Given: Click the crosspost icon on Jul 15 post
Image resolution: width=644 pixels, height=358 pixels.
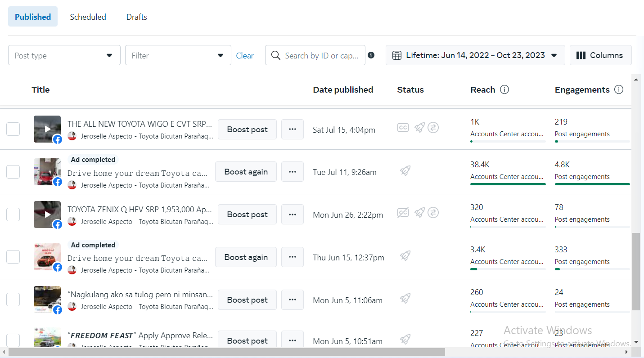Looking at the screenshot, I should 433,128.
